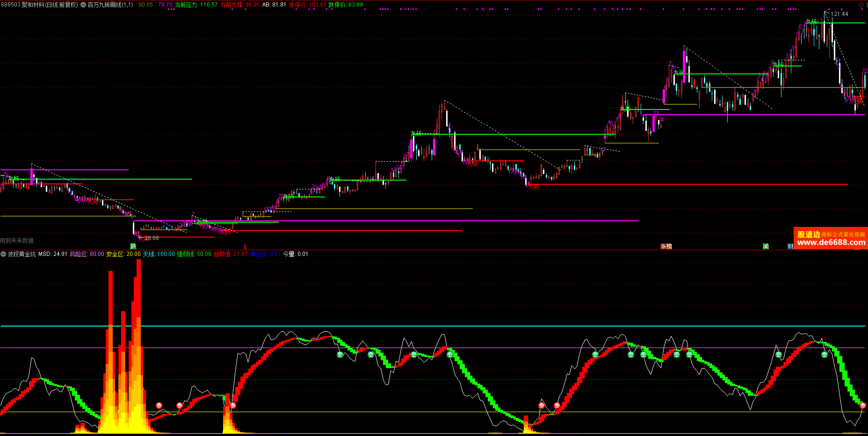
Task: Open the 百万九转画线 indicator dropdown arrow
Action: [x=83, y=5]
